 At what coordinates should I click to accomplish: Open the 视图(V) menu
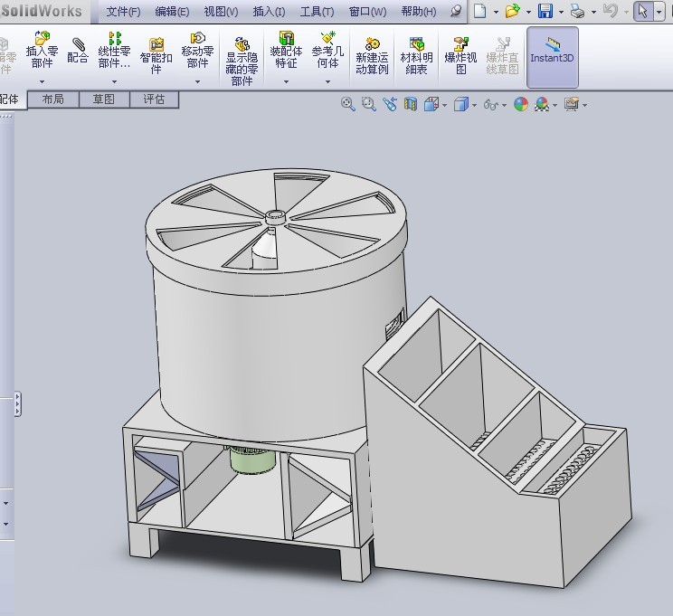click(x=221, y=12)
